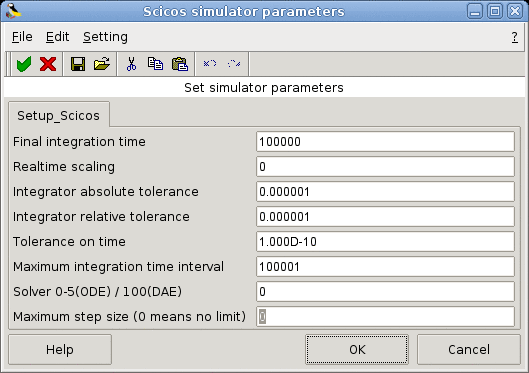
Task: Open the Edit menu
Action: click(x=57, y=36)
